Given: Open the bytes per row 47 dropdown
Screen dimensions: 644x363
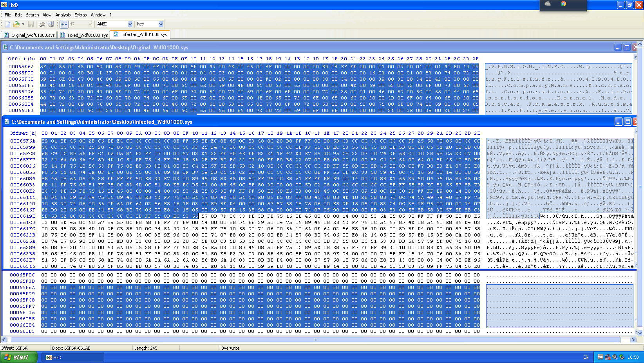Looking at the screenshot, I should tap(90, 24).
